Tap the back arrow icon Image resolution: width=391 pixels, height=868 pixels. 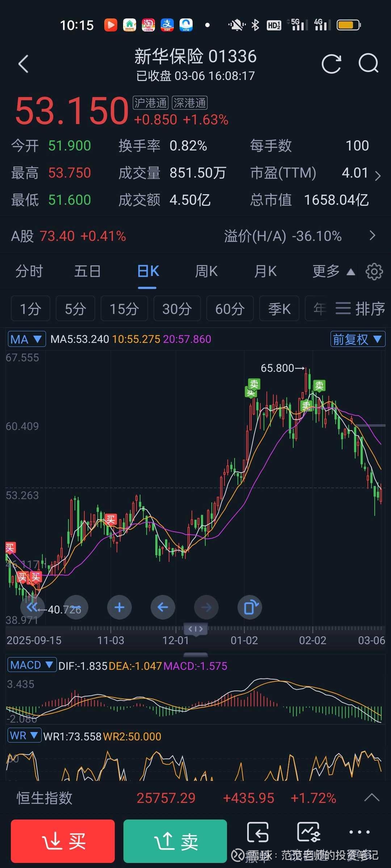[x=24, y=64]
